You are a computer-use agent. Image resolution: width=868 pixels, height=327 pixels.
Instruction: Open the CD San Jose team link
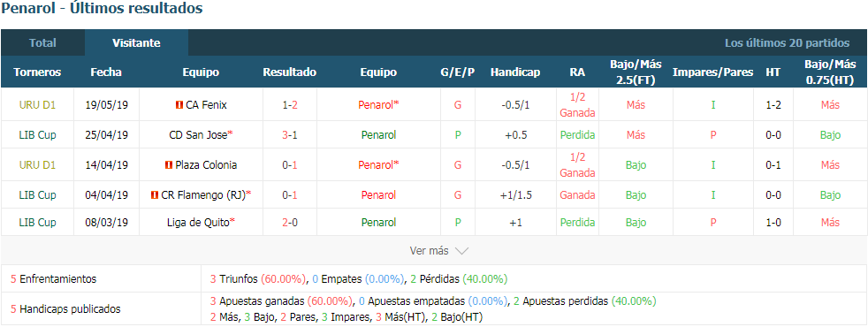point(198,134)
